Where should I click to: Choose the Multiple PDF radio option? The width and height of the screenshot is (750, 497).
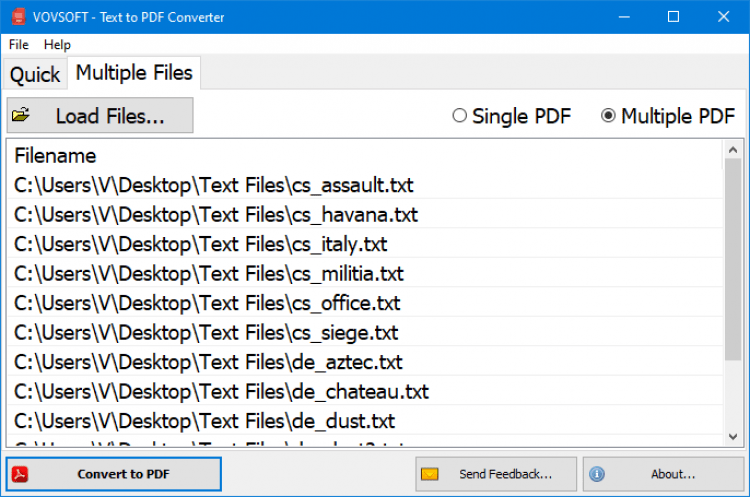click(x=608, y=116)
